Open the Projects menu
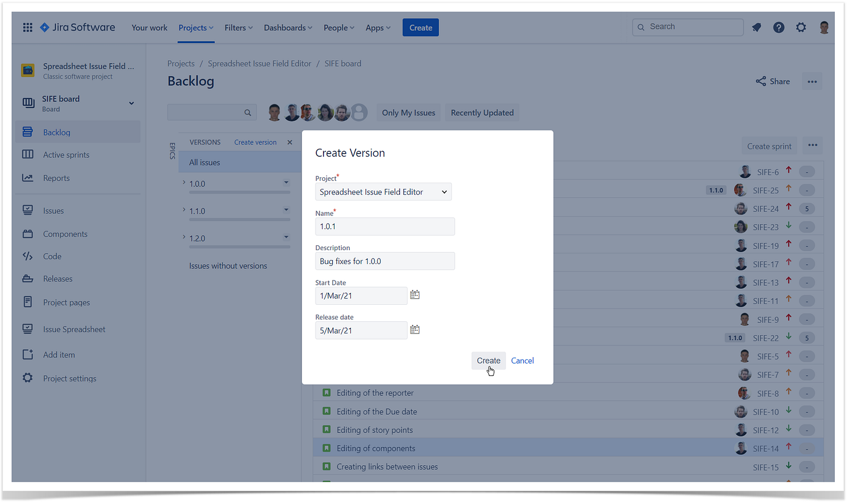Image resolution: width=850 pixels, height=504 pixels. 196,27
